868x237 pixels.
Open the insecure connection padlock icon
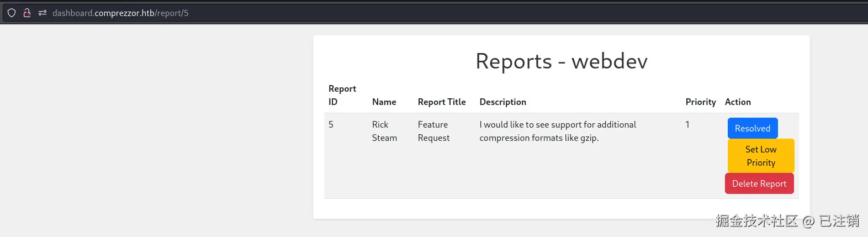point(27,13)
